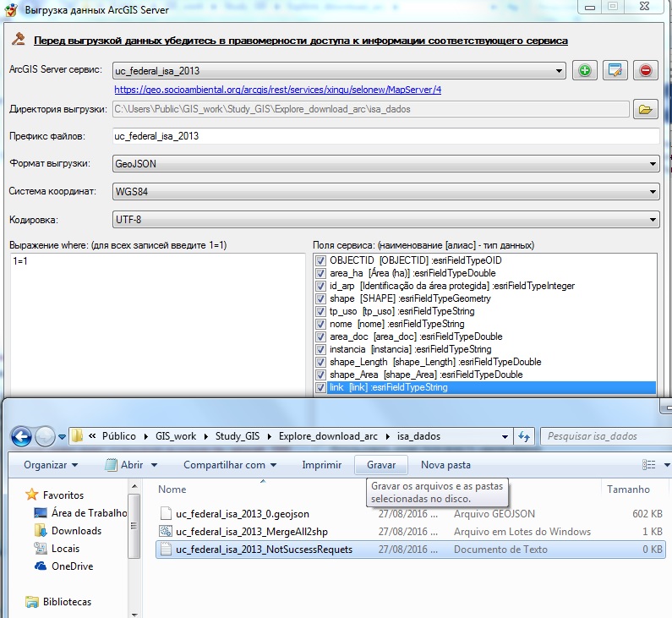The width and height of the screenshot is (672, 618).
Task: Uncheck the OBJECTID field checkbox
Action: click(x=320, y=260)
